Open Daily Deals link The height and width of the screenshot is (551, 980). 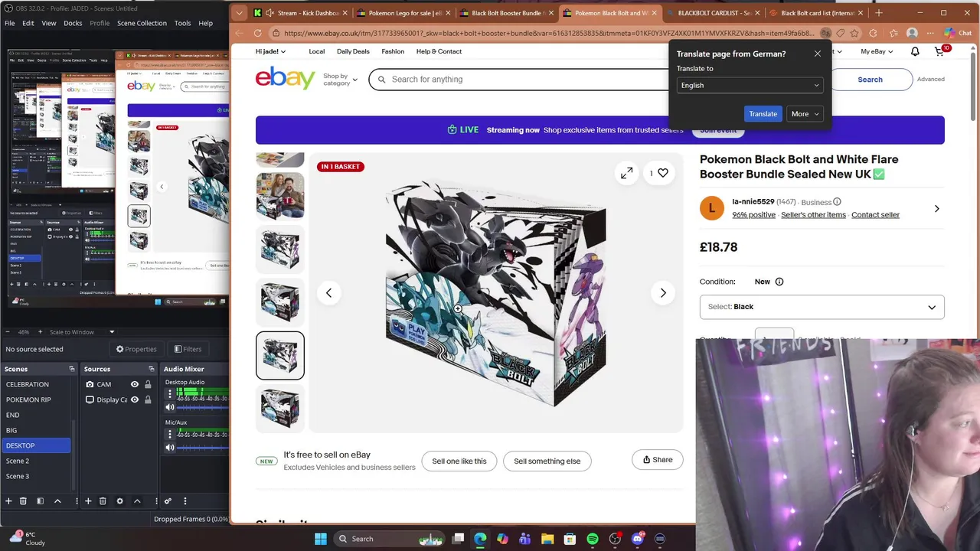click(353, 51)
